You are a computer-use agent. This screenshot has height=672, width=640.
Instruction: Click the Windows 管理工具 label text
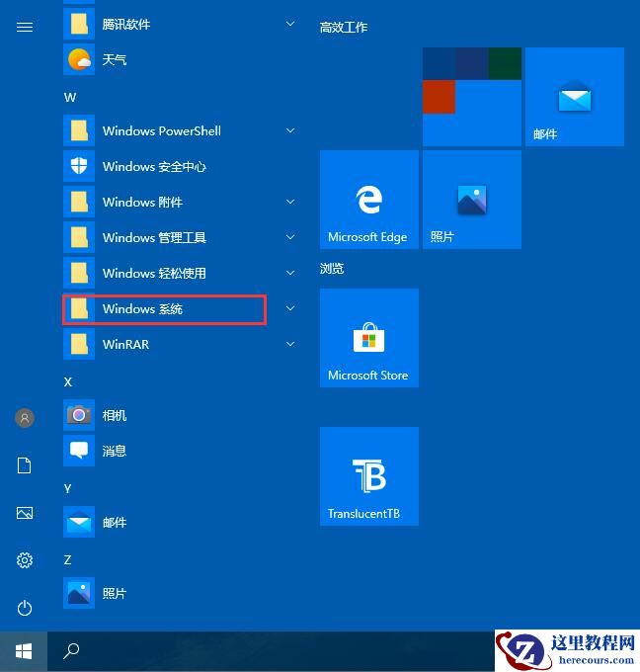click(154, 237)
